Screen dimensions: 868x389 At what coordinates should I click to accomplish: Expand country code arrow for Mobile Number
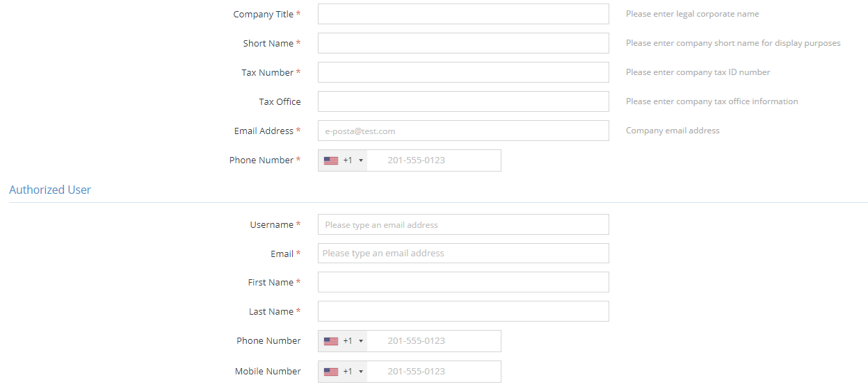[x=361, y=372]
